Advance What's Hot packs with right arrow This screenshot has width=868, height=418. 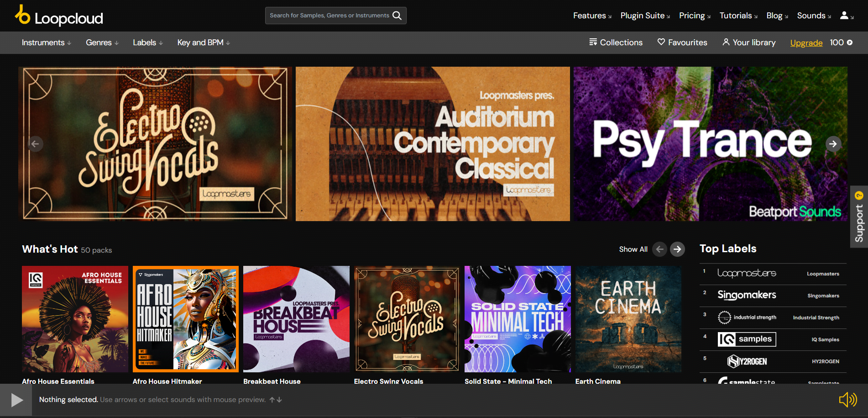point(677,249)
